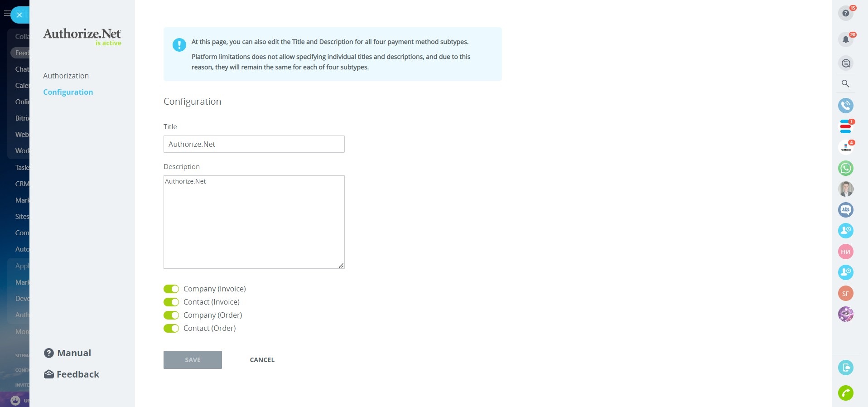Select the Configuration menu item

coord(68,92)
